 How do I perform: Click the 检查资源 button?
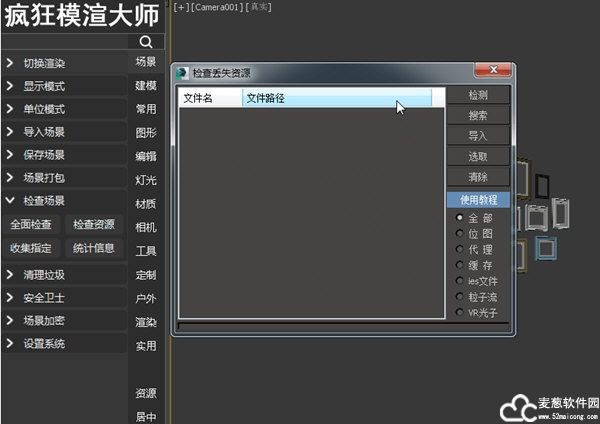click(94, 224)
